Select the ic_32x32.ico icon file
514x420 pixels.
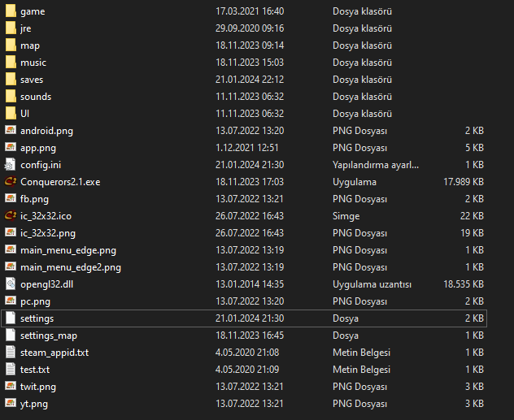coord(11,215)
